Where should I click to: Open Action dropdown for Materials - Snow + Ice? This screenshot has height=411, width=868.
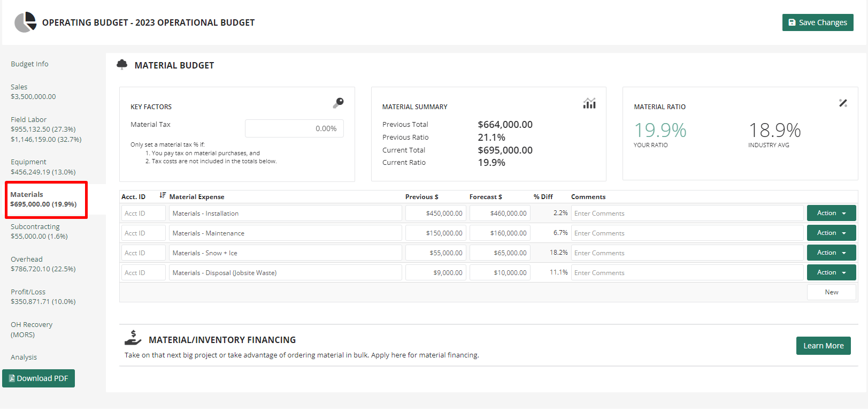pyautogui.click(x=831, y=253)
